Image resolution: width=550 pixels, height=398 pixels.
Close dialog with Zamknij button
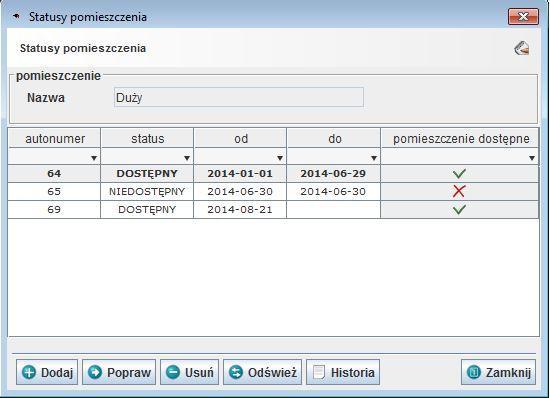click(x=498, y=372)
